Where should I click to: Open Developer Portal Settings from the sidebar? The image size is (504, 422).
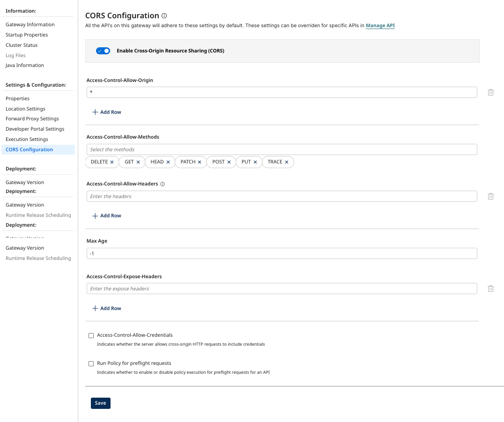click(35, 128)
